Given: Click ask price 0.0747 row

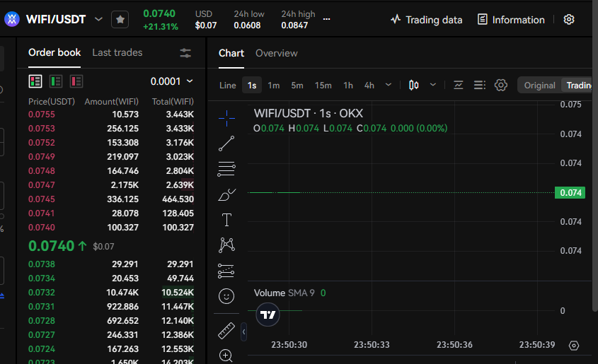Looking at the screenshot, I should [x=111, y=185].
